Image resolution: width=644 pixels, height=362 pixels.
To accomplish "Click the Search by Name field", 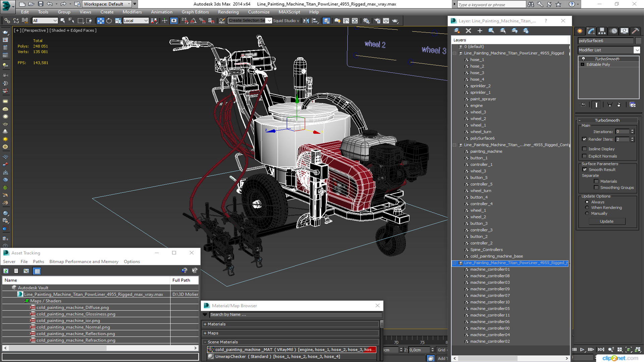I will pyautogui.click(x=295, y=315).
